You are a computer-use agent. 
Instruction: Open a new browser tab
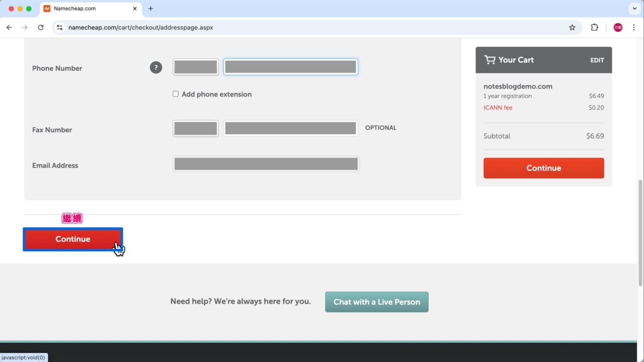point(150,9)
